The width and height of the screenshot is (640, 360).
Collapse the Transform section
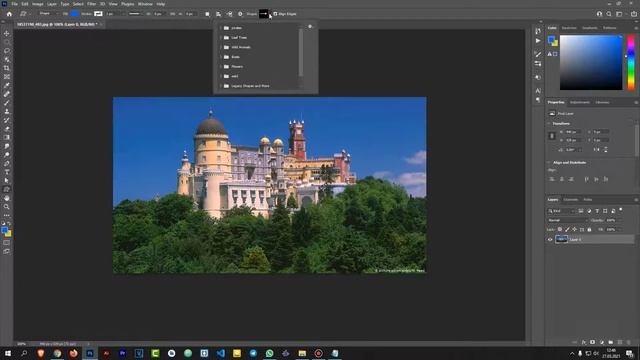(549, 123)
